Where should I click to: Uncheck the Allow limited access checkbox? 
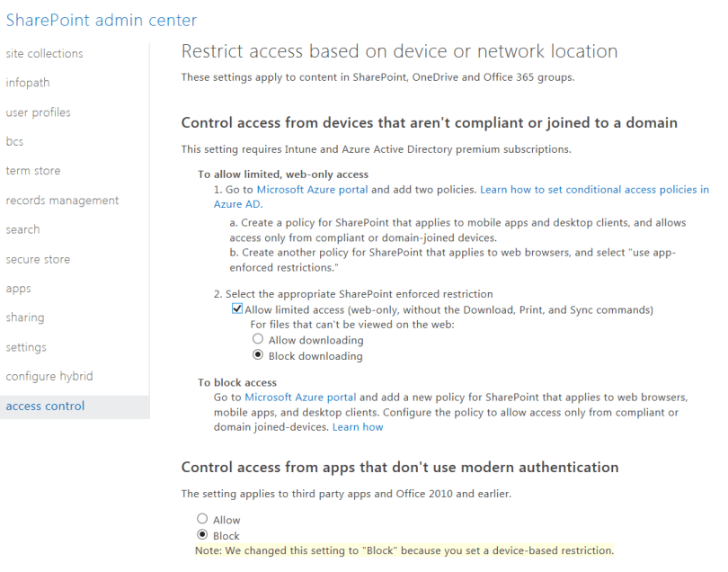coord(237,309)
